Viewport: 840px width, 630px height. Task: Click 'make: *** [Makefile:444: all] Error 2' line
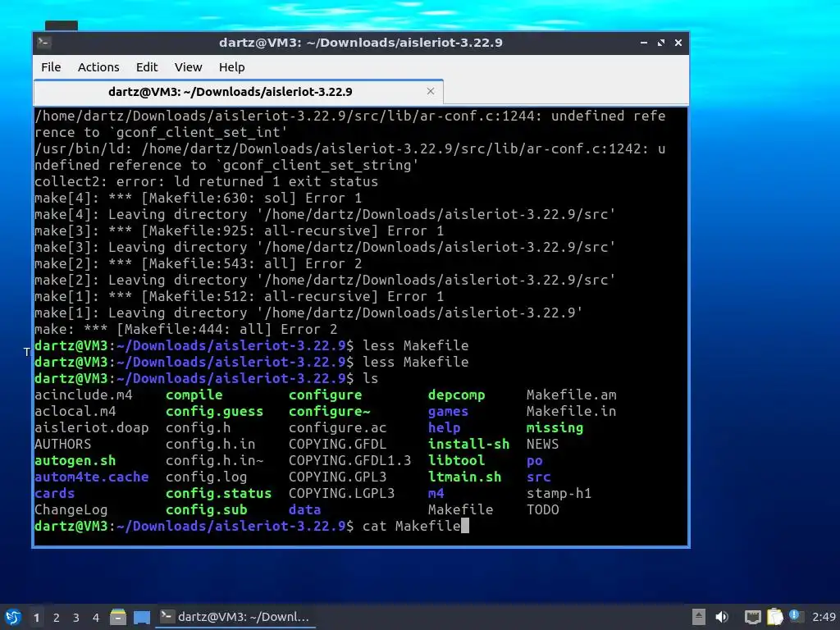(186, 330)
